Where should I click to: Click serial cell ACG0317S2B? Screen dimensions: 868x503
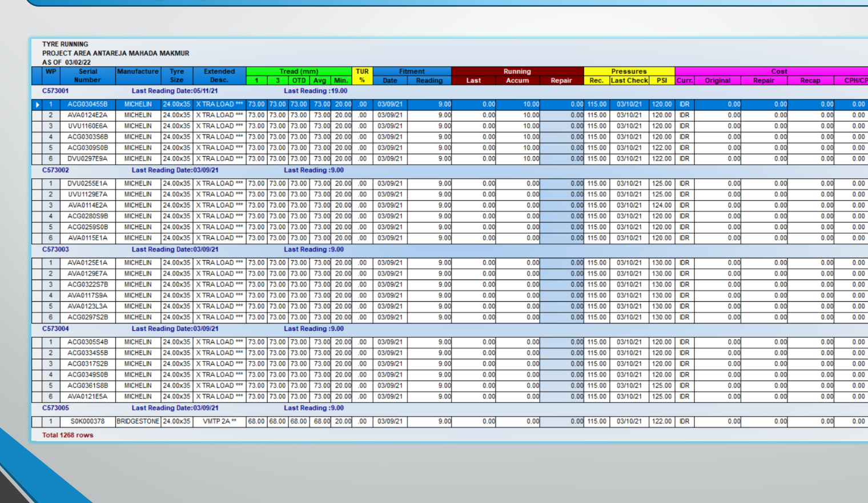tap(87, 364)
